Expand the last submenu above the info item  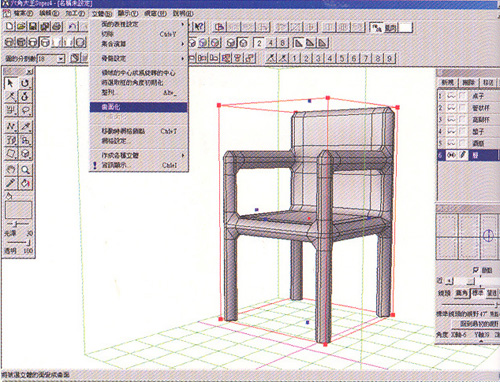[183, 155]
